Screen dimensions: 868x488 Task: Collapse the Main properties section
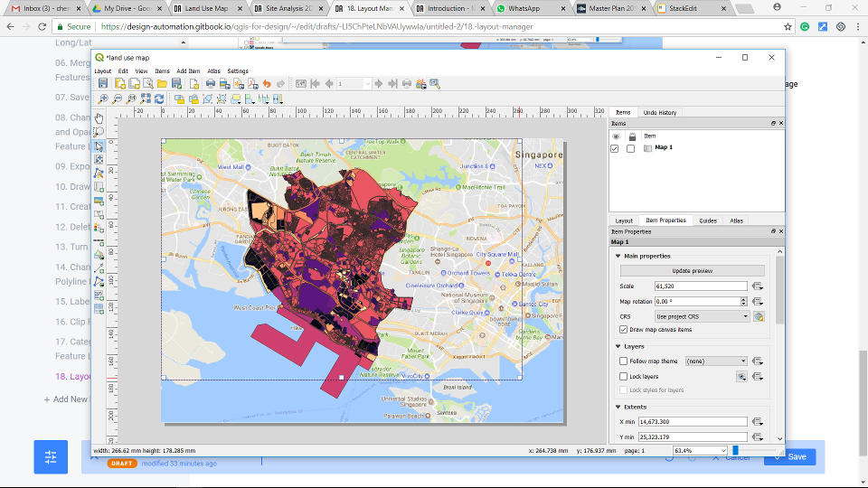pyautogui.click(x=617, y=256)
